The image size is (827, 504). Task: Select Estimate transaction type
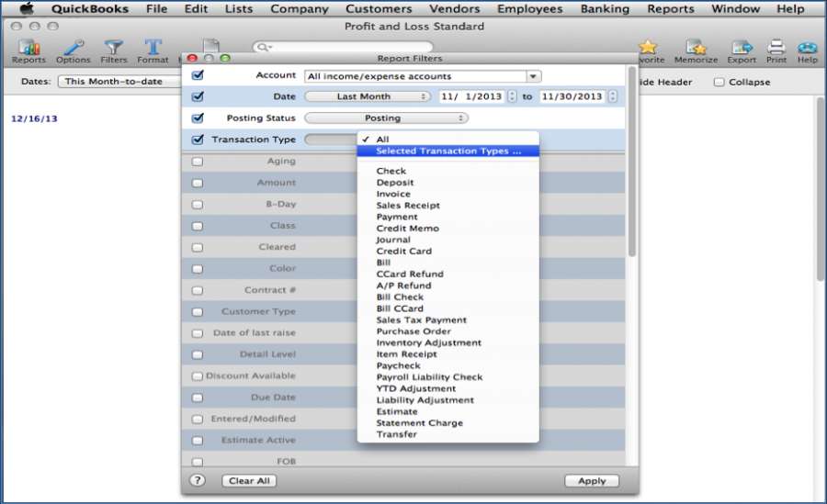pyautogui.click(x=448, y=412)
